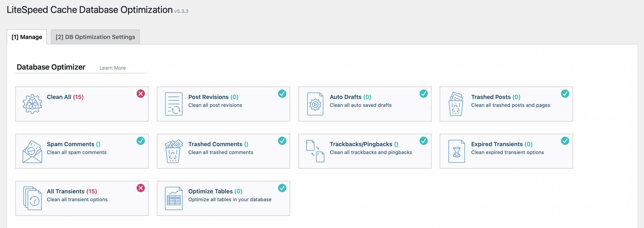The image size is (644, 228).
Task: Click the Trashed Comments bin icon
Action: 174,151
